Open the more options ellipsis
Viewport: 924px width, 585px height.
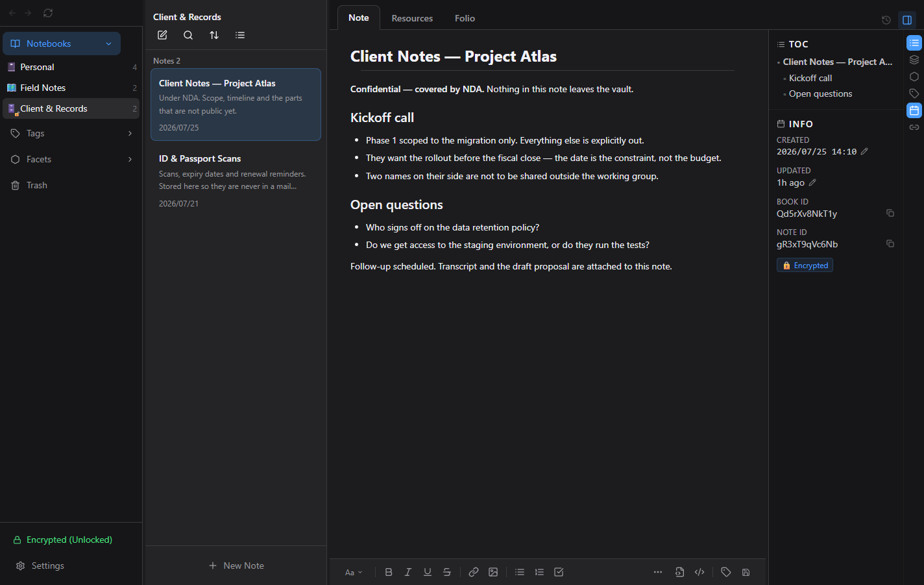point(658,572)
